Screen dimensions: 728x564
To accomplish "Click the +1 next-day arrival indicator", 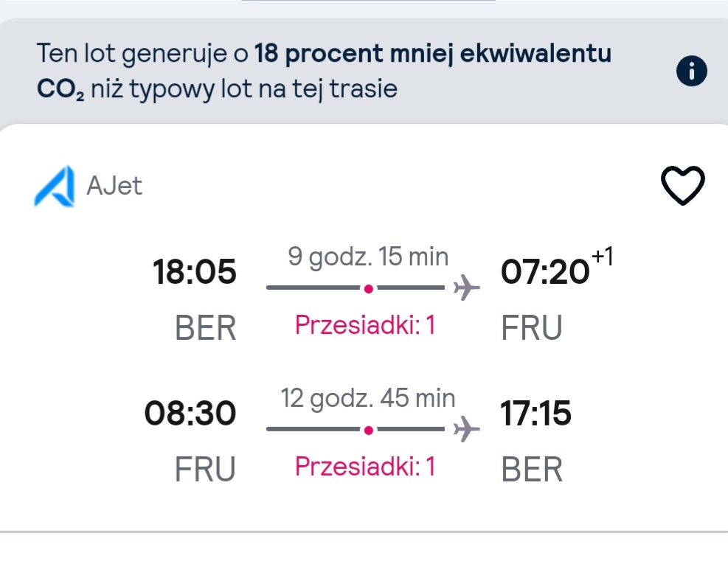I will click(603, 257).
